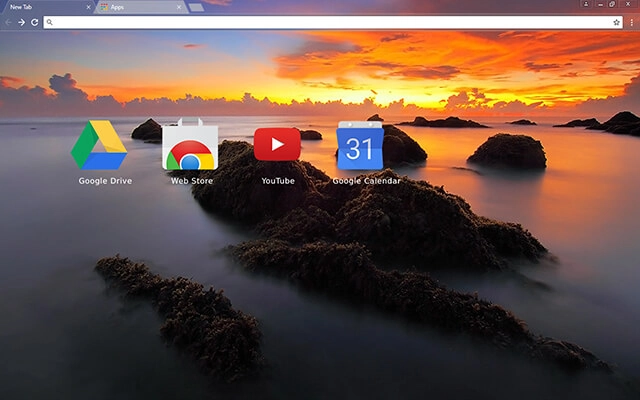The width and height of the screenshot is (640, 400).
Task: Open the YouTube app icon
Action: tap(277, 144)
